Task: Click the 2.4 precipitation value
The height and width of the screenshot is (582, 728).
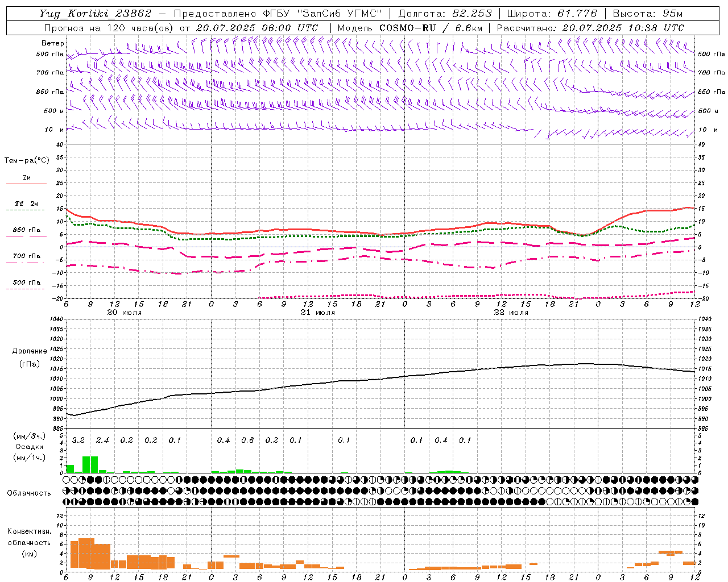Action: [102, 440]
